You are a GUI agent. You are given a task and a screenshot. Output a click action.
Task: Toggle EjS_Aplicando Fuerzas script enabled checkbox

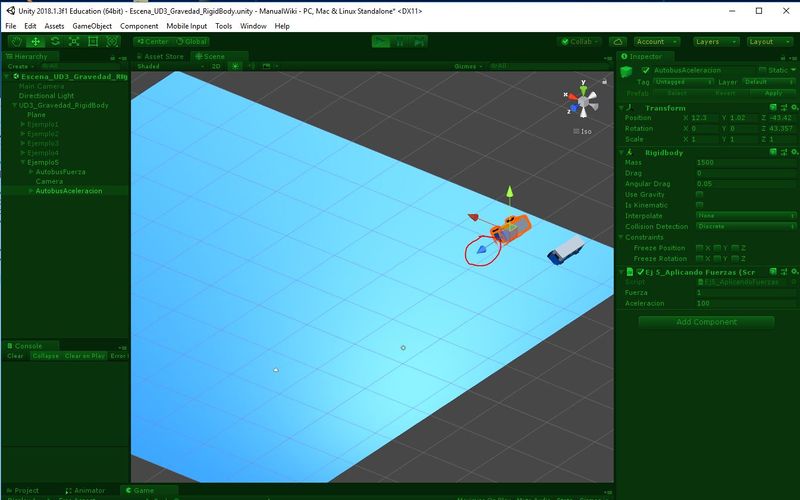[640, 272]
